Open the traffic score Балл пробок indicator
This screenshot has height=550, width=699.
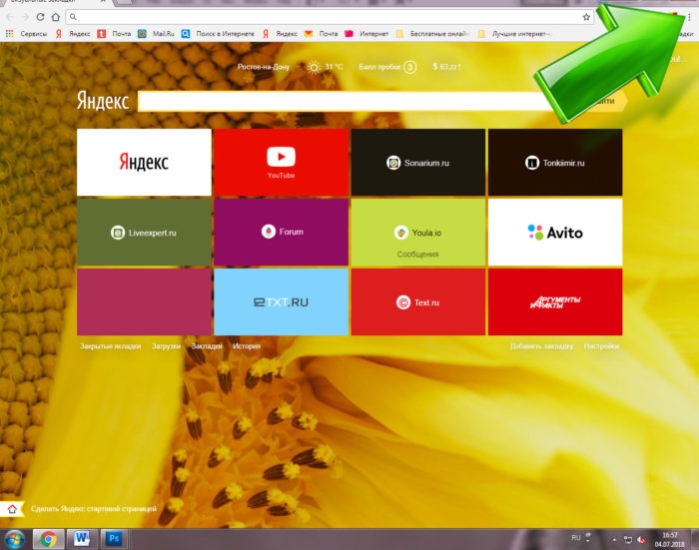[x=387, y=67]
